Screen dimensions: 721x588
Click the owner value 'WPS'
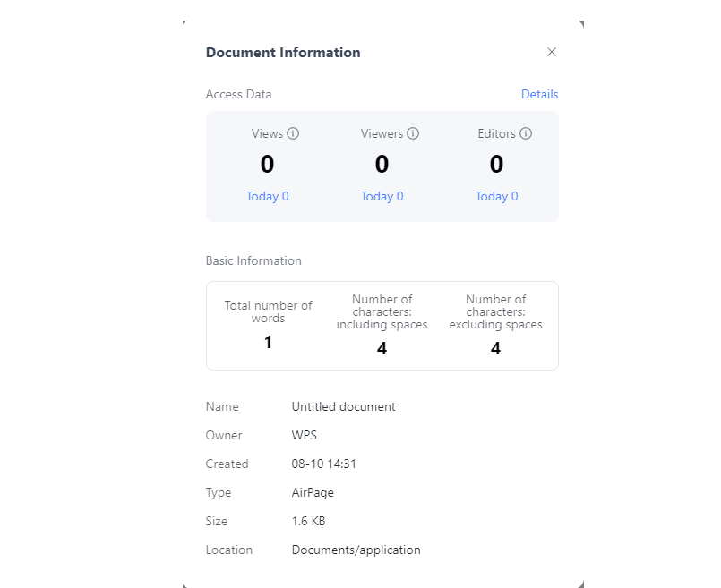pyautogui.click(x=304, y=435)
